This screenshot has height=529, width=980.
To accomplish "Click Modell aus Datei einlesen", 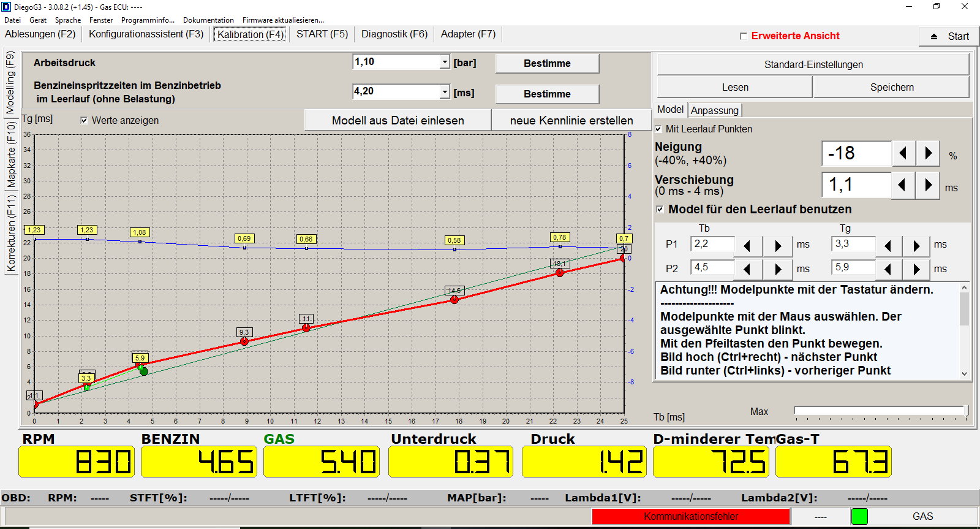I will (x=398, y=120).
